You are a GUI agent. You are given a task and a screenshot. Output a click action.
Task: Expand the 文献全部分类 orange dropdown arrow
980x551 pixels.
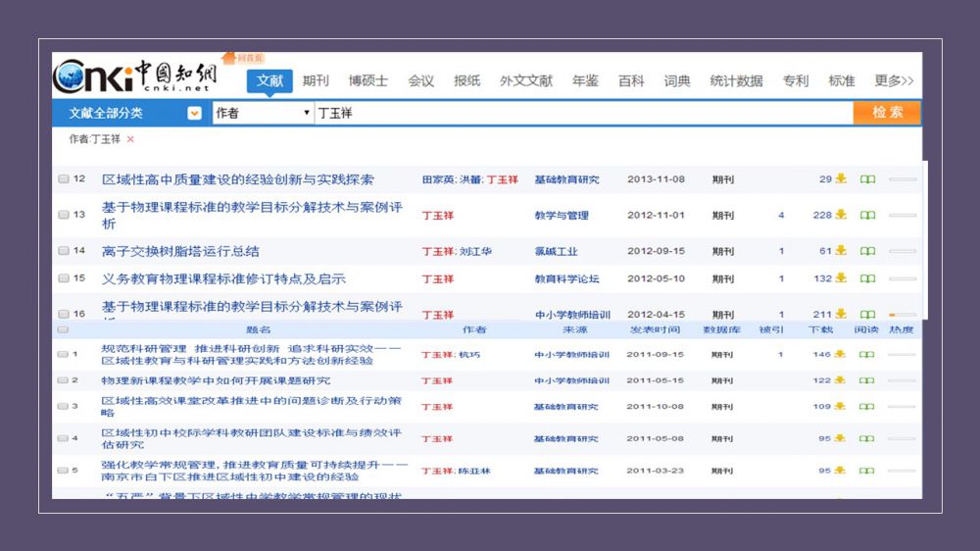pyautogui.click(x=194, y=113)
